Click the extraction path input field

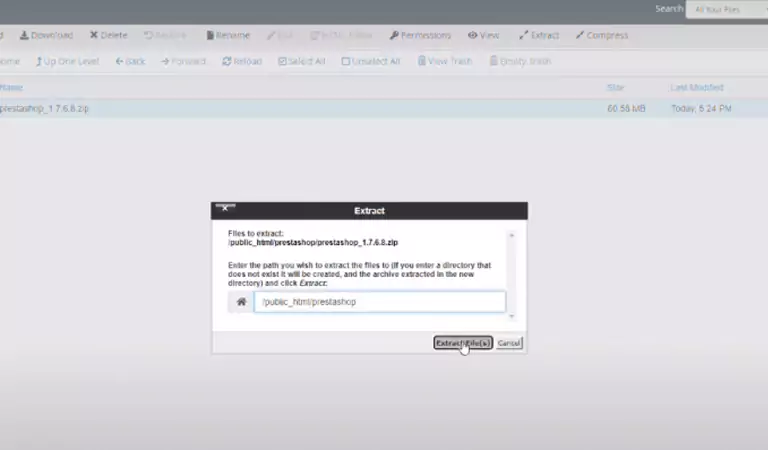379,302
